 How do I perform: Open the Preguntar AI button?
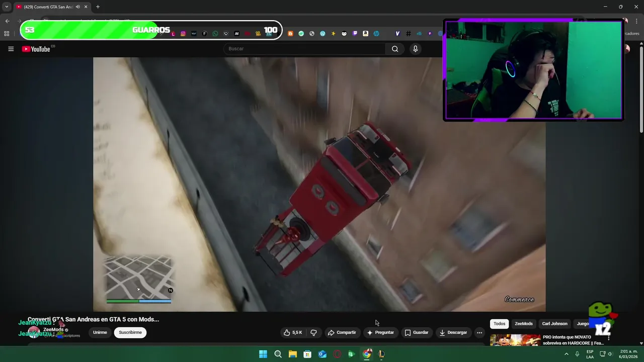click(x=380, y=332)
